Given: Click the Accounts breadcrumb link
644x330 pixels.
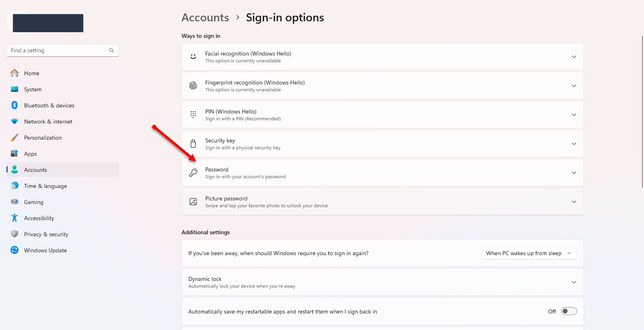Looking at the screenshot, I should point(205,17).
